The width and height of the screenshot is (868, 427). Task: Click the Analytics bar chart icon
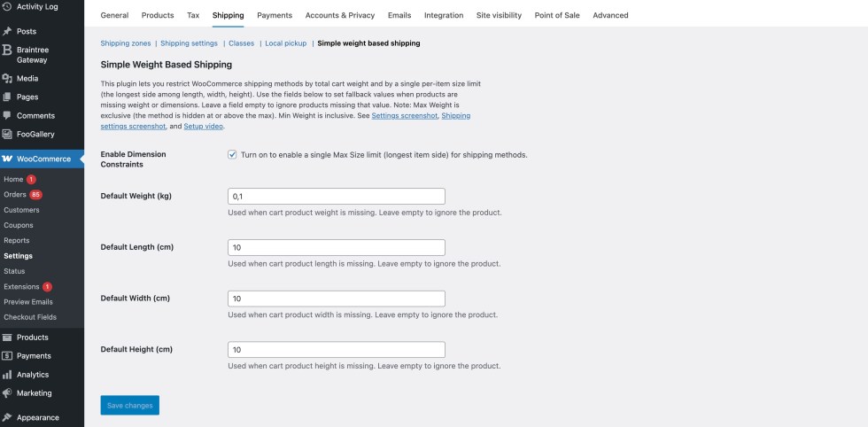tap(7, 375)
